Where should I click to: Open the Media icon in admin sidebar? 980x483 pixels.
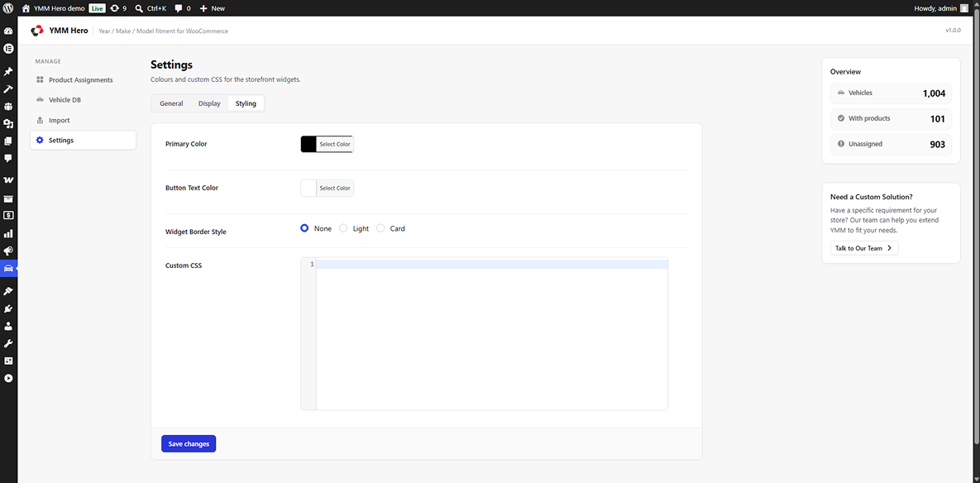pos(9,124)
